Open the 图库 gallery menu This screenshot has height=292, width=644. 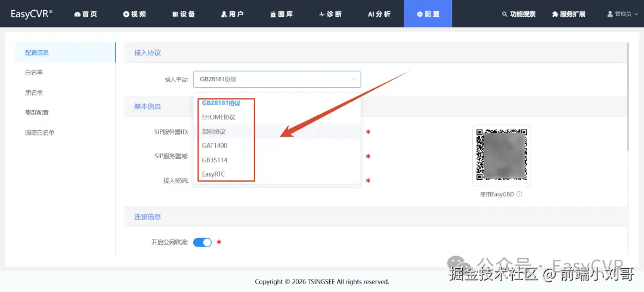(281, 14)
